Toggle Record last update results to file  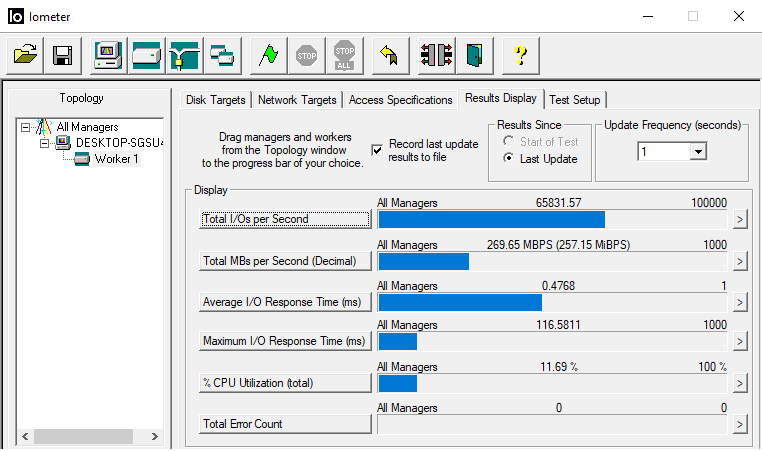377,150
